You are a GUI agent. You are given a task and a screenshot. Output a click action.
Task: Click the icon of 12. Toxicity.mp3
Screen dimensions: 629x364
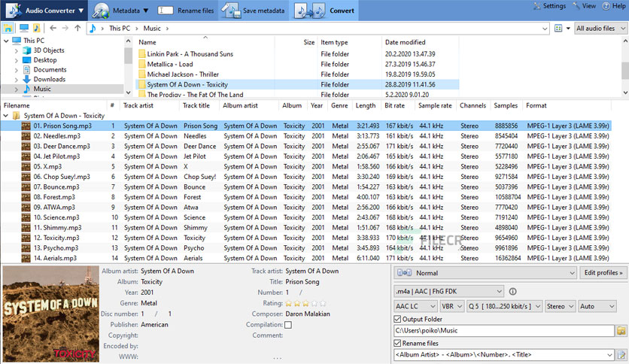[x=26, y=238]
